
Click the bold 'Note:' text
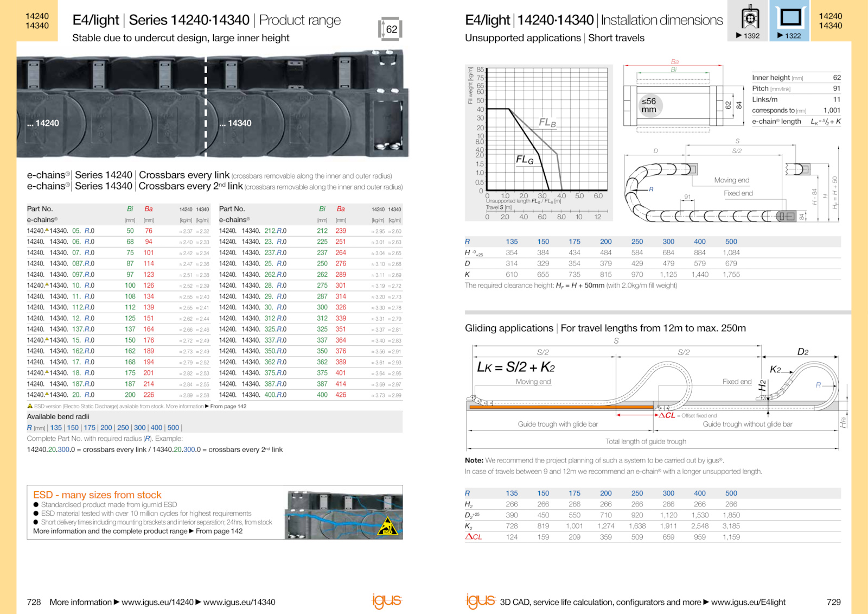click(474, 460)
